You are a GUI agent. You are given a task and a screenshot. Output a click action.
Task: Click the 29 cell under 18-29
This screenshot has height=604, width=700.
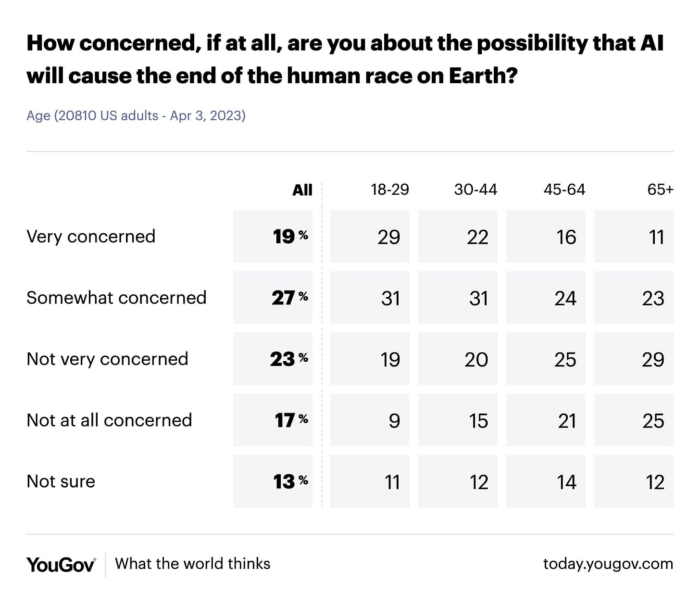370,236
